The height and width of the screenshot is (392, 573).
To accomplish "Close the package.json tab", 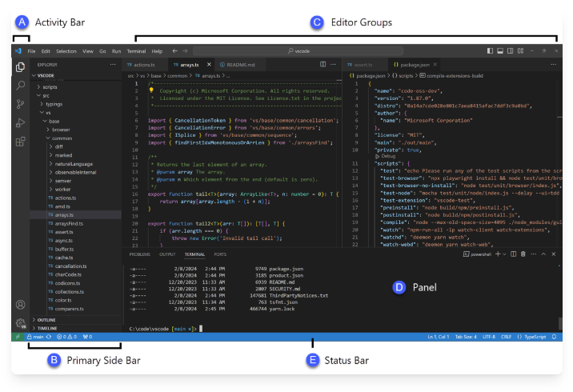I will click(x=435, y=64).
